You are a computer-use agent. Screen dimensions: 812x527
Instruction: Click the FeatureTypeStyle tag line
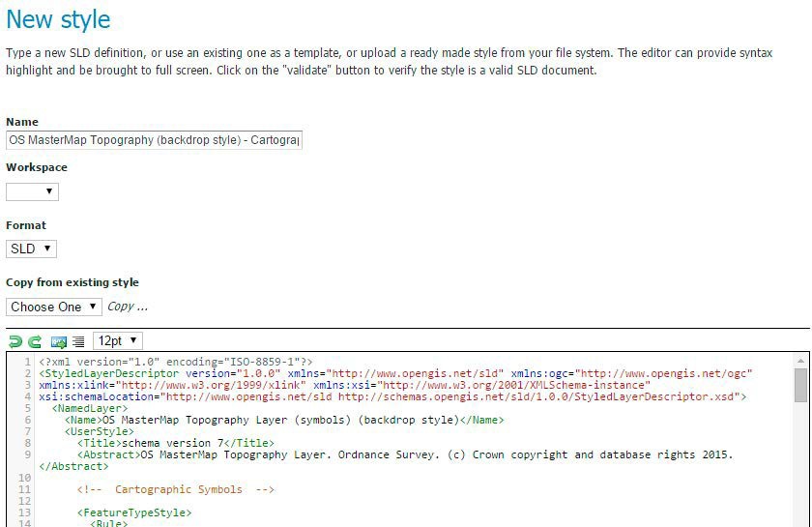click(134, 512)
